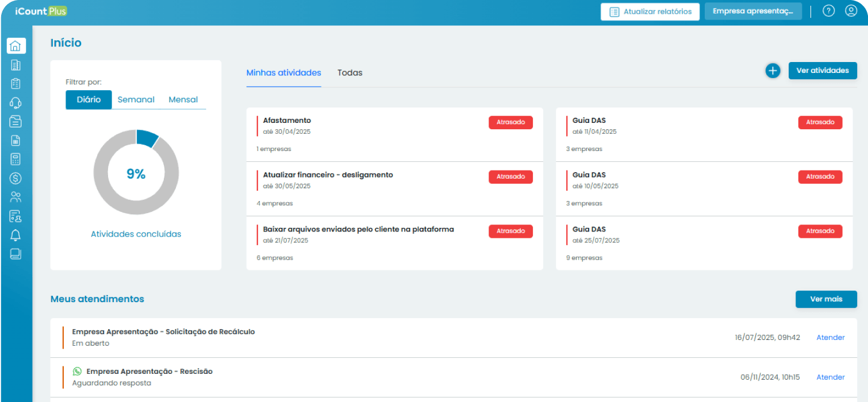Open the companies building icon in sidebar
This screenshot has width=868, height=402.
(16, 65)
